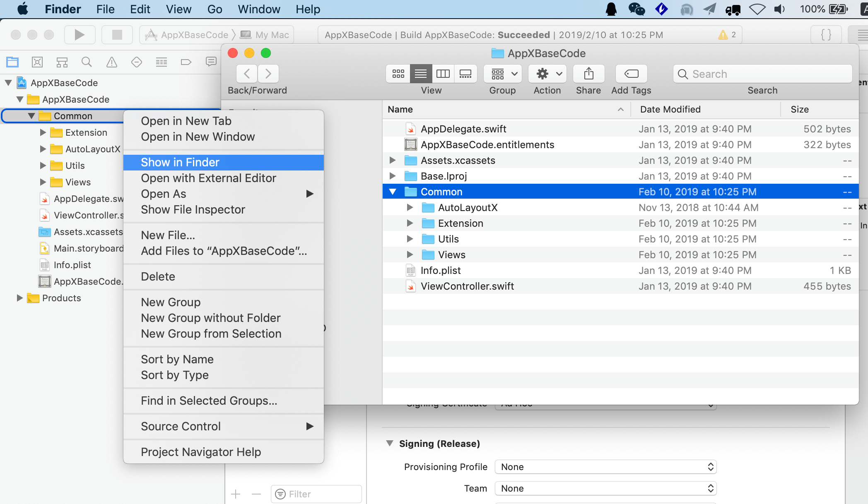Open the Issue navigator warning icon
The image size is (868, 504).
[112, 62]
